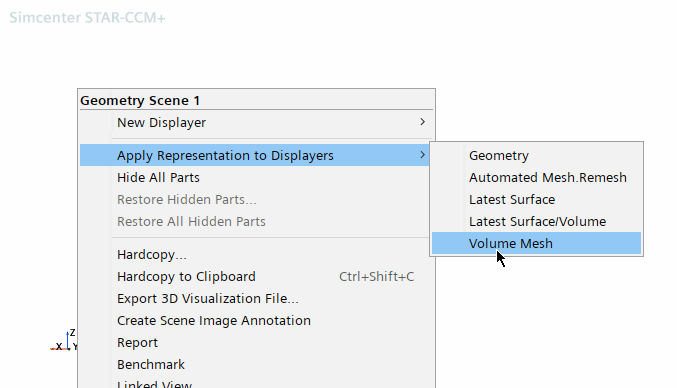
Task: Choose Geometry representation from submenu
Action: (x=536, y=155)
